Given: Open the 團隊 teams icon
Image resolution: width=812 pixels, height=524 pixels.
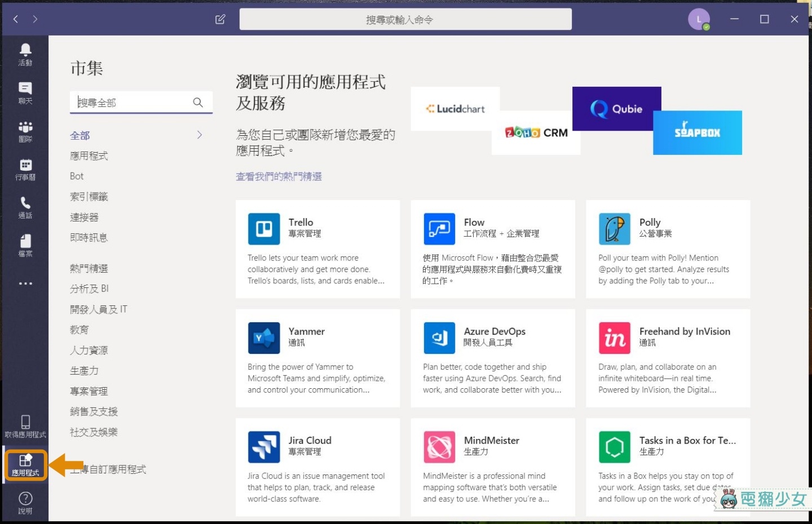Looking at the screenshot, I should [25, 126].
